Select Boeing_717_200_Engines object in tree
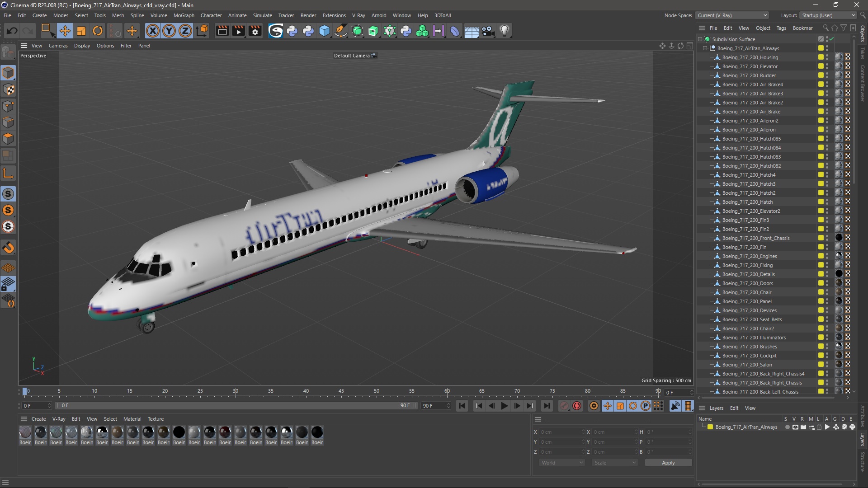Image resolution: width=868 pixels, height=488 pixels. click(749, 256)
